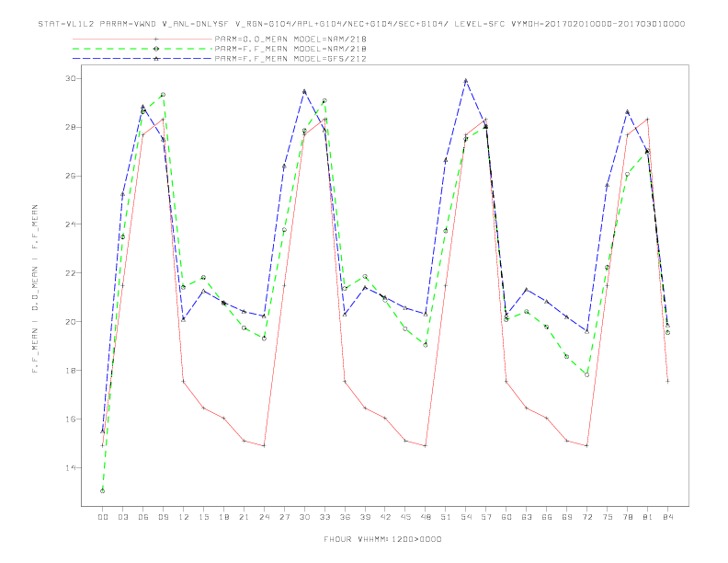The image size is (728, 563).
Task: Select legend entry PARM=F.F_MEAN MODEL=GFS/212
Action: coord(290,59)
